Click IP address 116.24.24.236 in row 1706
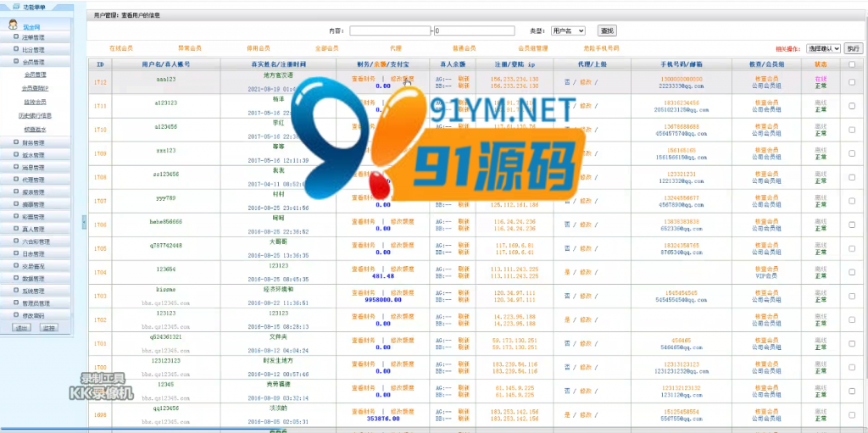 (x=515, y=221)
